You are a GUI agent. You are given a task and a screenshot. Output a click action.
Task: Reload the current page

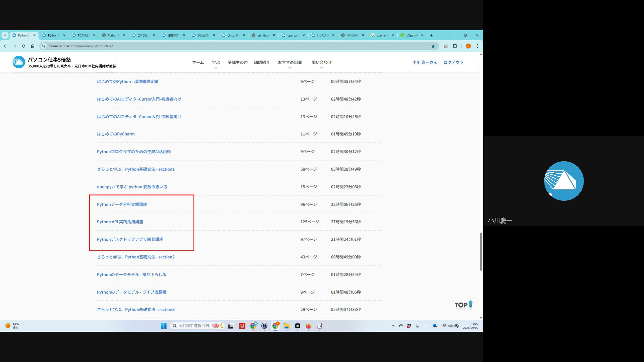(23, 46)
